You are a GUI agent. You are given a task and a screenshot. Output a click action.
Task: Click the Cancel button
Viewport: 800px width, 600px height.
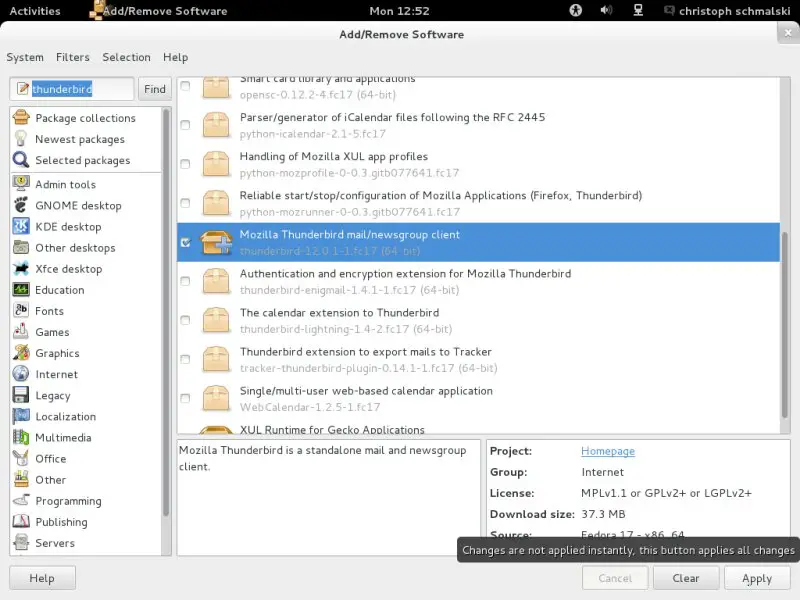point(615,578)
